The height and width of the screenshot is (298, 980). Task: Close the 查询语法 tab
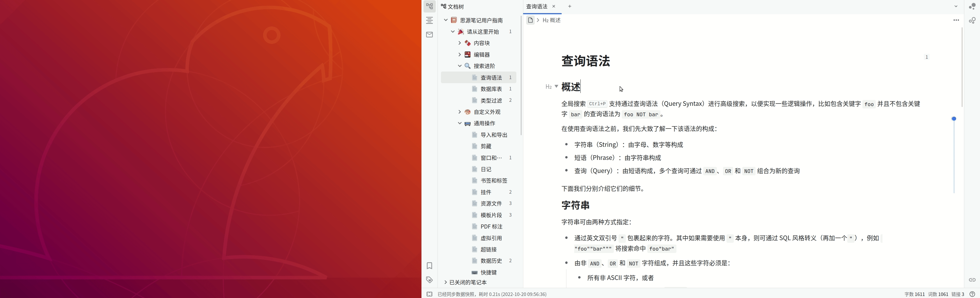554,6
